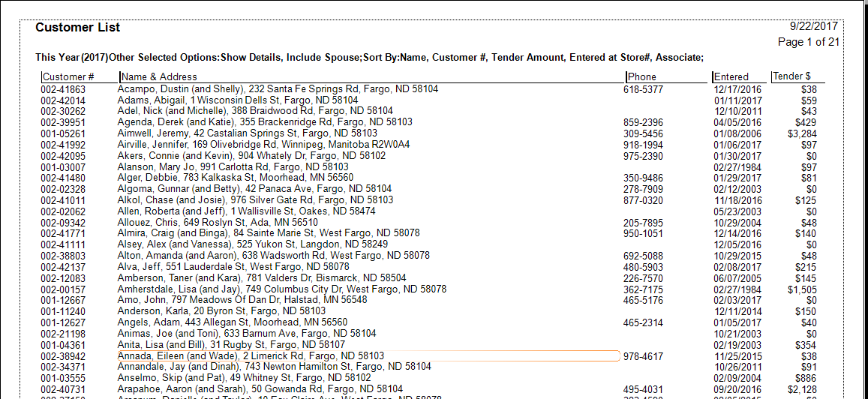The width and height of the screenshot is (868, 399).
Task: Select the highlighted Annada, Eileen address row
Action: click(x=251, y=355)
